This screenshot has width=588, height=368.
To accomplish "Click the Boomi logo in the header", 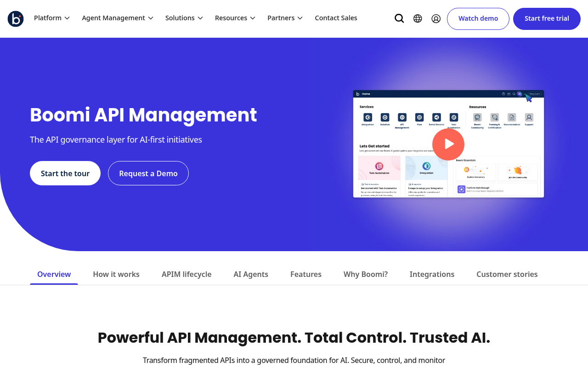I will tap(16, 19).
